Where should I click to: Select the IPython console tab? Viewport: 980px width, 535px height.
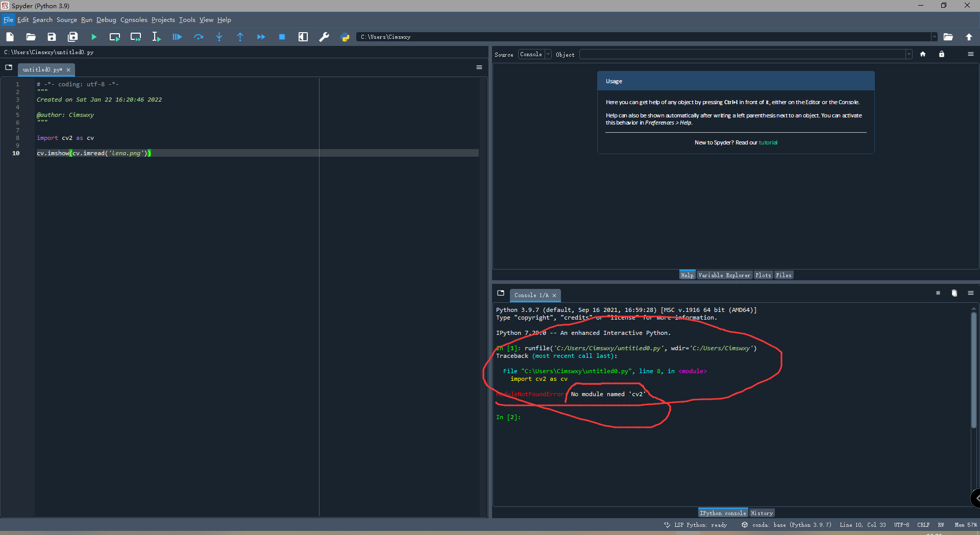click(x=723, y=513)
